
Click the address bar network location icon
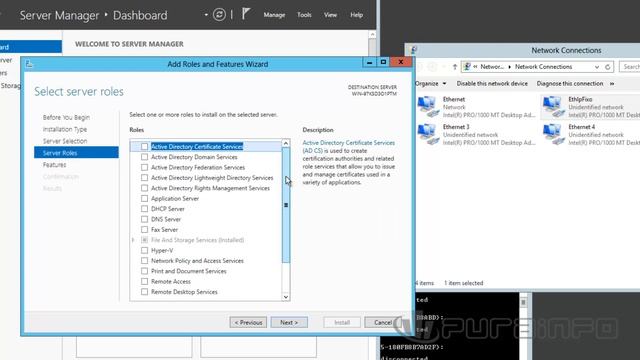(467, 67)
